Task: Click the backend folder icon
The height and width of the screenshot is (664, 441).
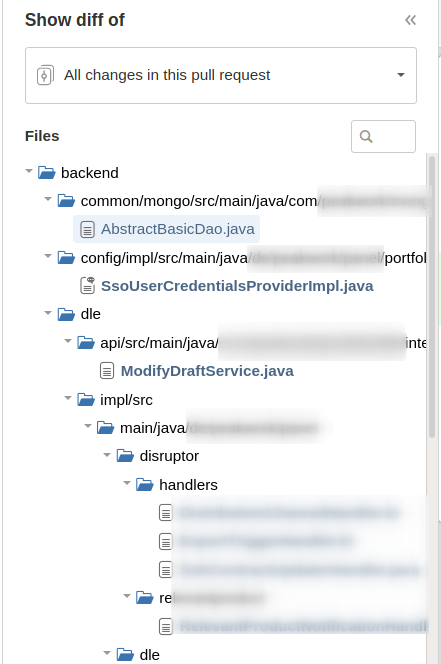Action: pos(47,173)
